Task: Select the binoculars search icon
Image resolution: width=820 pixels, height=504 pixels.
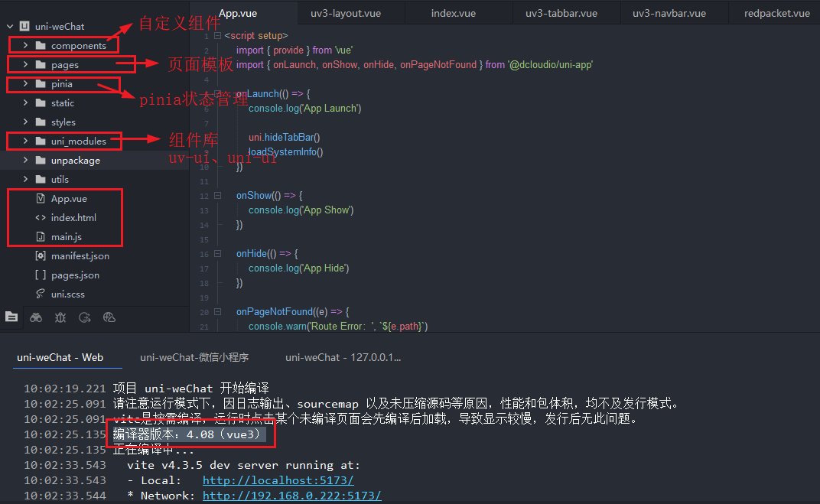Action: click(36, 317)
